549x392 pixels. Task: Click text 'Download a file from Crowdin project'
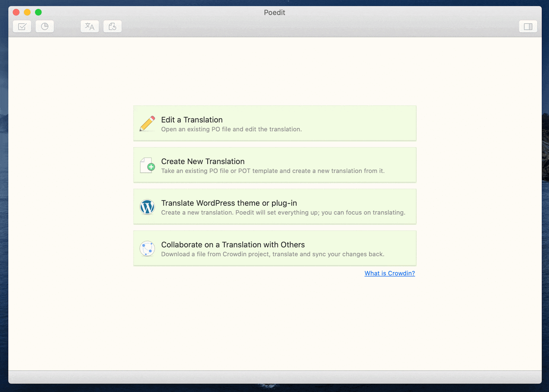(x=215, y=254)
